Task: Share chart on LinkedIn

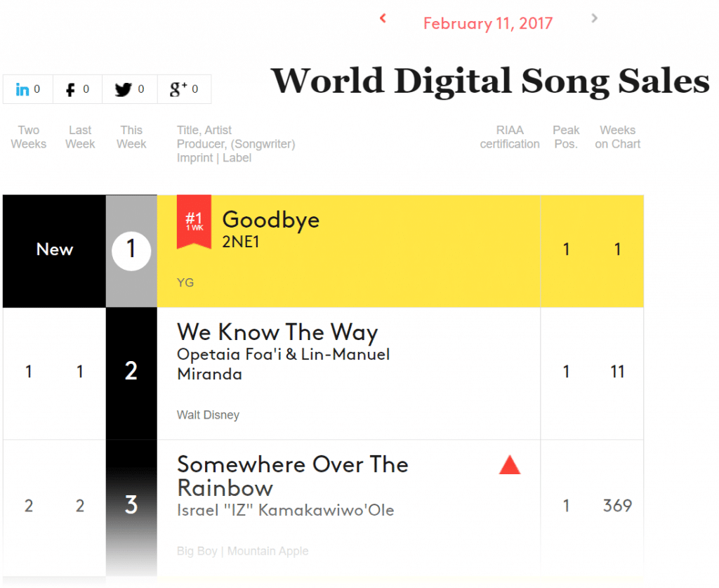Action: click(x=27, y=90)
